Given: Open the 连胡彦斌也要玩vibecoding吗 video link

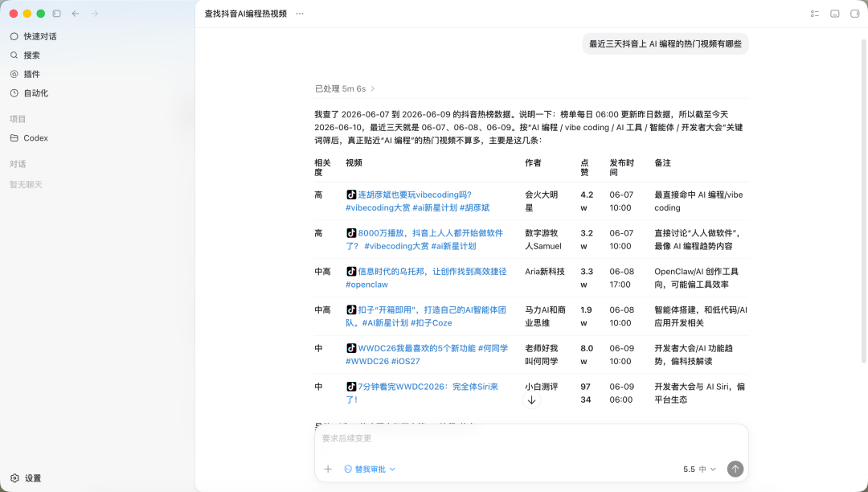Looking at the screenshot, I should click(417, 202).
